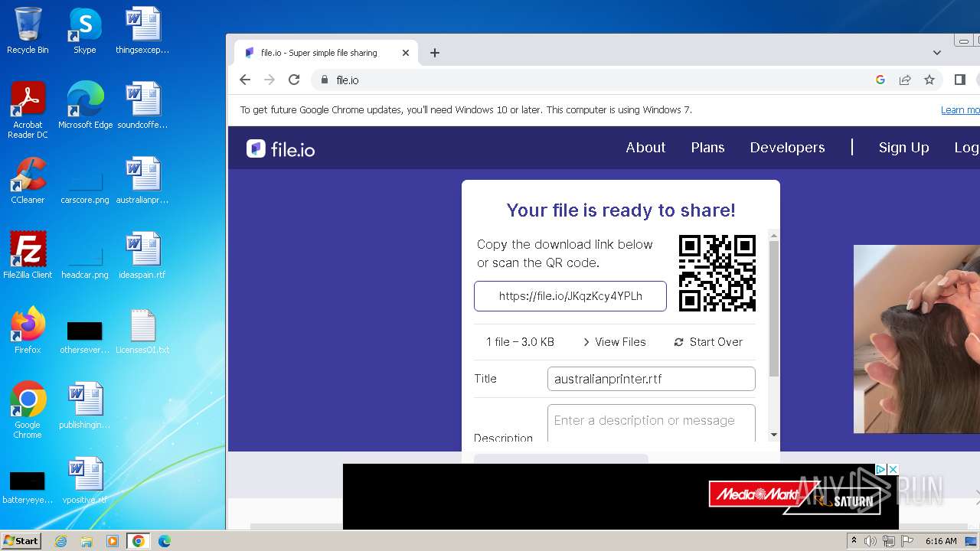Viewport: 980px width, 551px height.
Task: Open Action Center flag icon
Action: [906, 541]
